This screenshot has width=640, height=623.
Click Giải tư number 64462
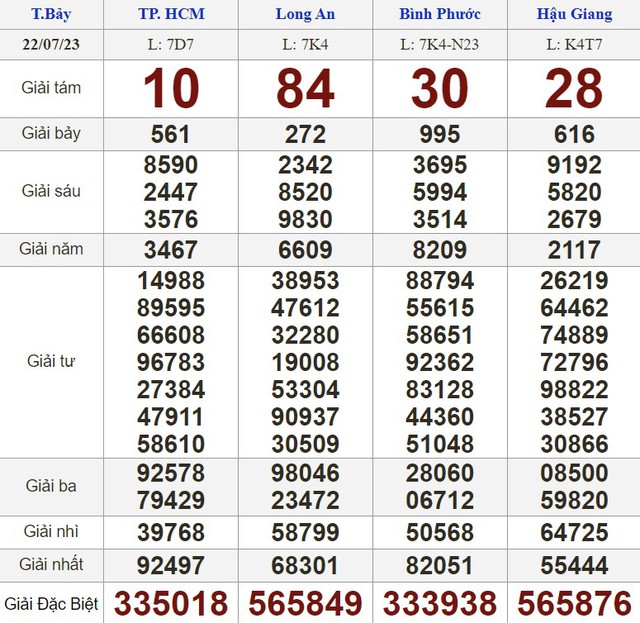tap(574, 308)
